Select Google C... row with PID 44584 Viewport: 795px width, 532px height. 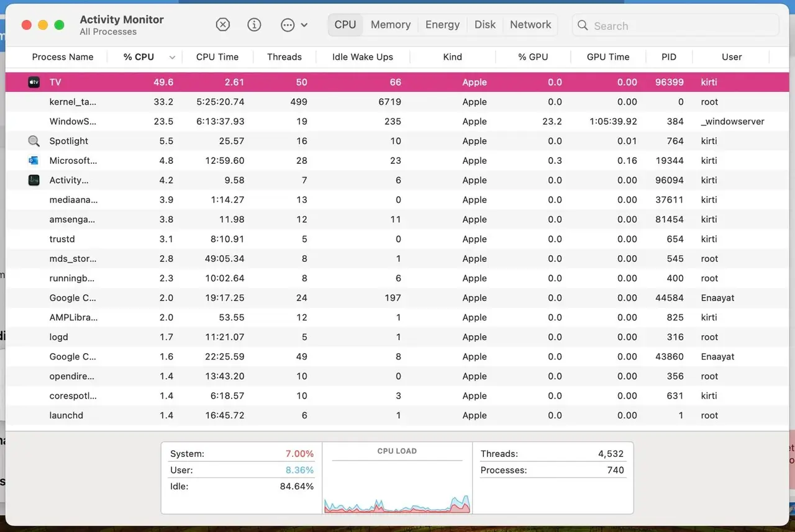397,298
